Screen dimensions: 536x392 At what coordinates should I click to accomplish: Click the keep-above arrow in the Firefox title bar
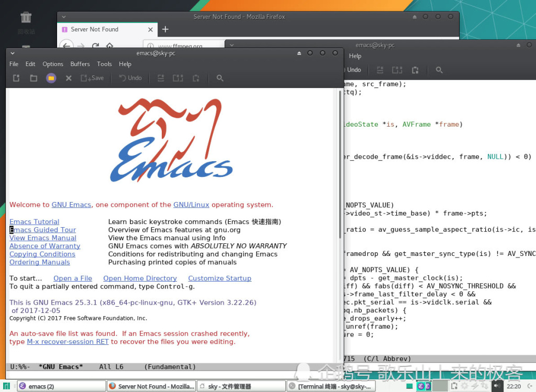point(415,17)
